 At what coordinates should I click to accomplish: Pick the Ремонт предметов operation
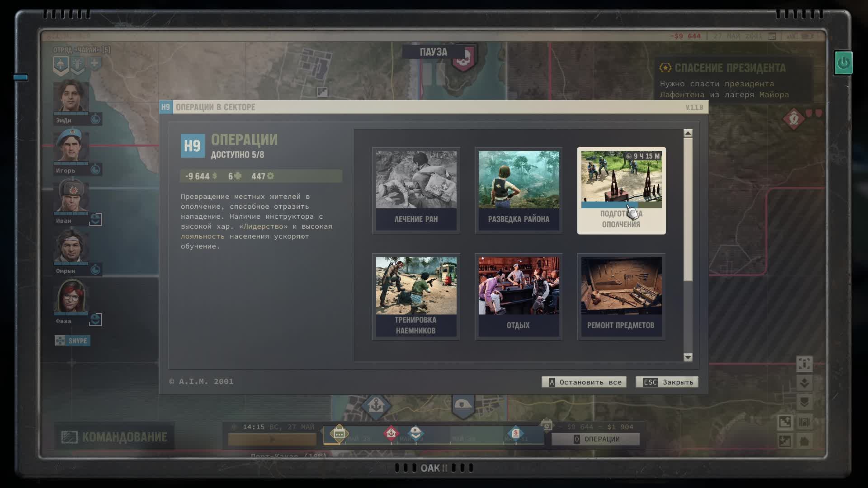(621, 296)
